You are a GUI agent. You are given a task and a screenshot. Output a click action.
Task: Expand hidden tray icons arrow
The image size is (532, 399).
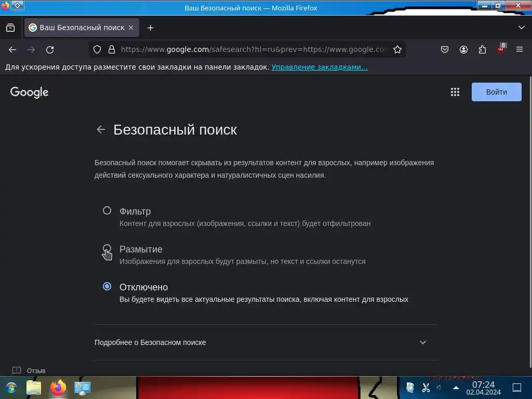(456, 388)
